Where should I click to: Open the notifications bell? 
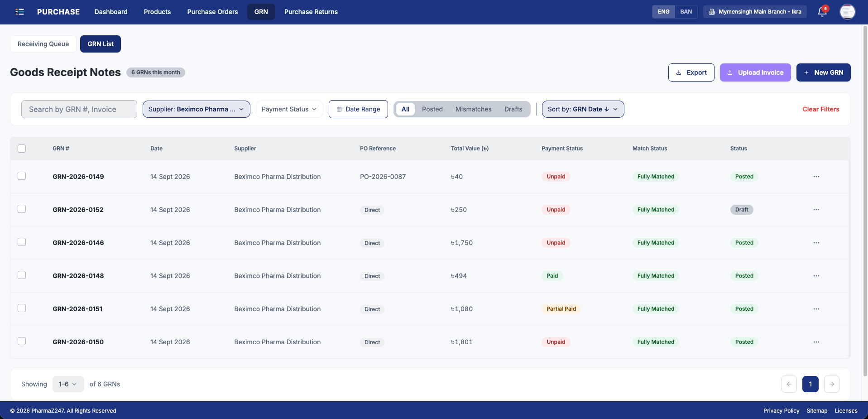tap(822, 12)
